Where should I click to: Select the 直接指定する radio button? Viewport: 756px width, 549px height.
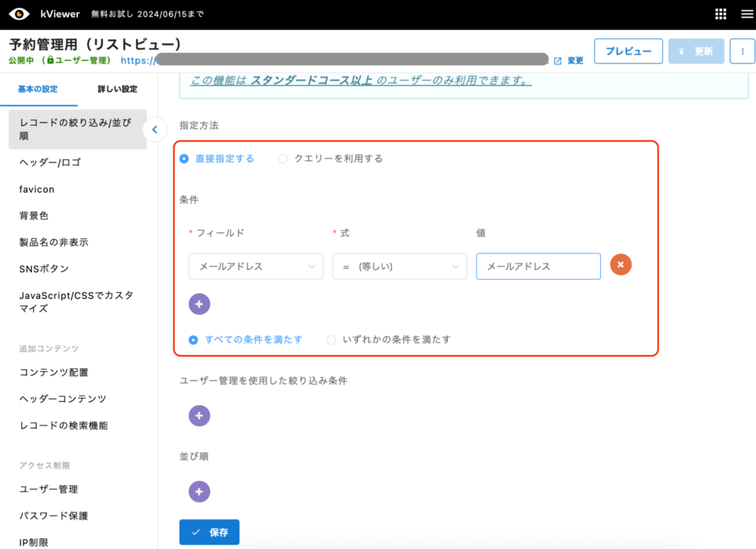coord(183,158)
